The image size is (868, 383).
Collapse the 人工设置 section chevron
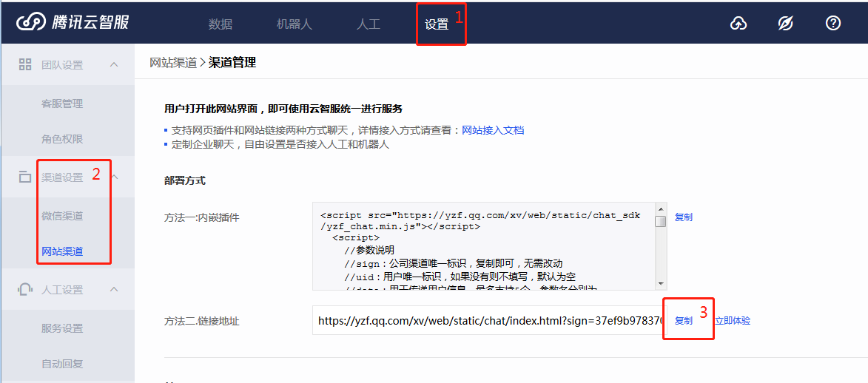pyautogui.click(x=114, y=289)
